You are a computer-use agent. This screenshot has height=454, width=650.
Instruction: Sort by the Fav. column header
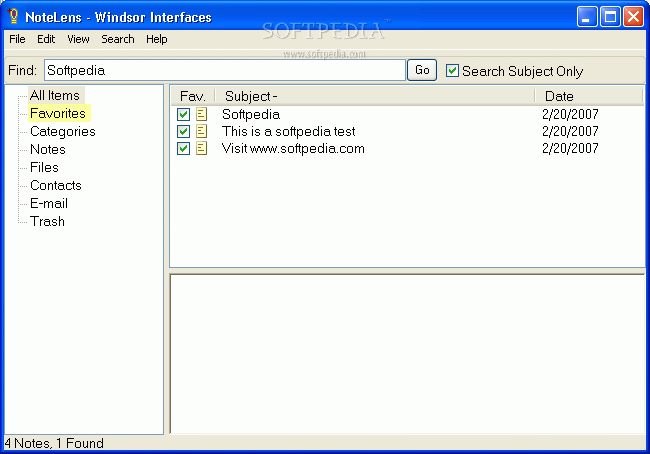193,96
